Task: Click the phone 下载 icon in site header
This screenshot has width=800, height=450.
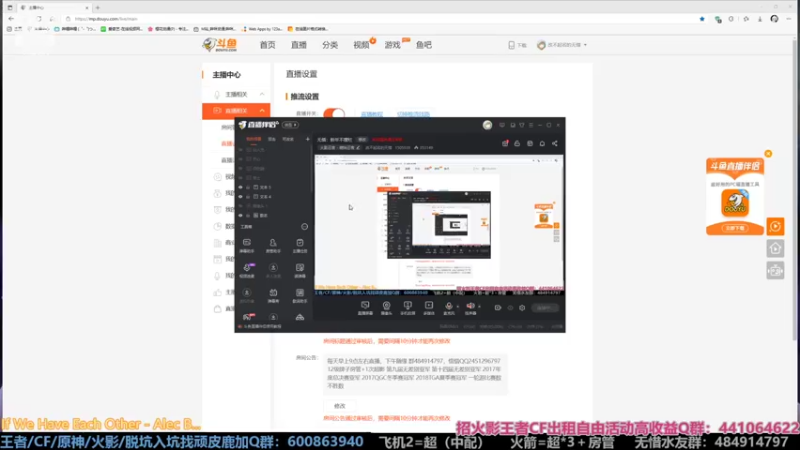Action: point(511,45)
